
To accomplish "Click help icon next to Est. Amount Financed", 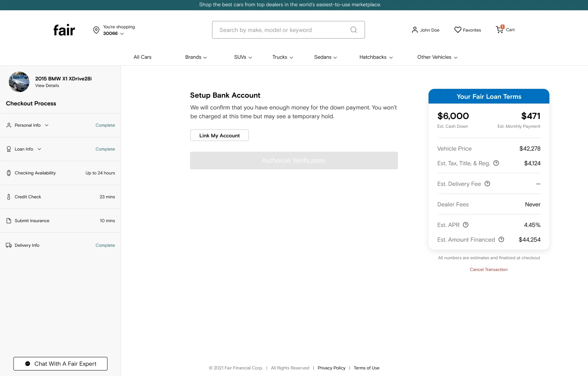I will (501, 239).
